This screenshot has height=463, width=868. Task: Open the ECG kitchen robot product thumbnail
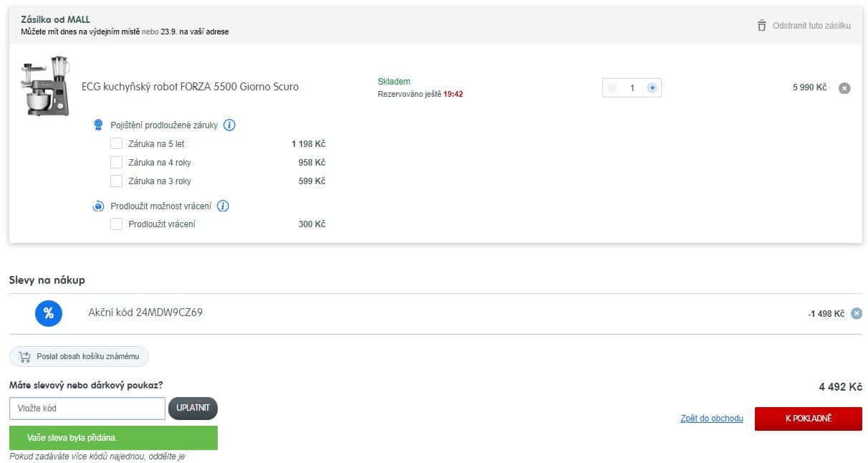pos(46,86)
